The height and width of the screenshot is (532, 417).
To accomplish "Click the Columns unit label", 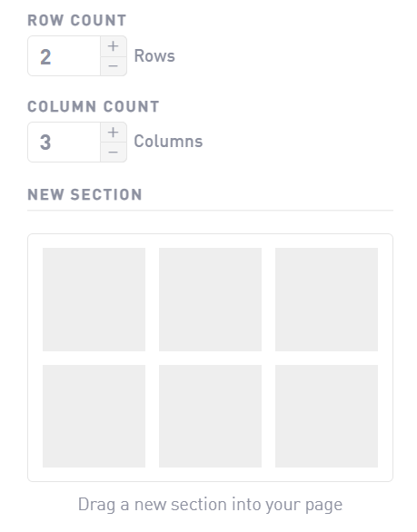I will coord(168,142).
